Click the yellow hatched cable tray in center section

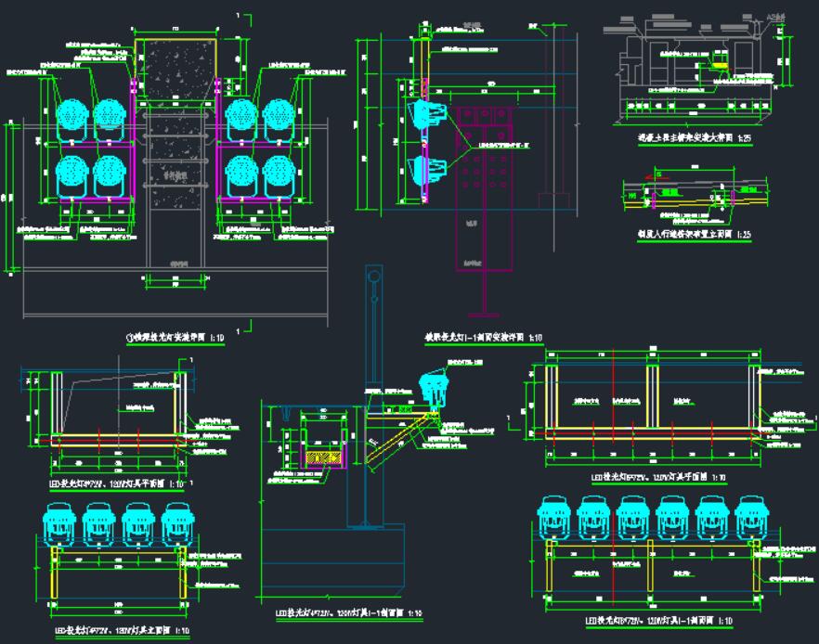[x=323, y=458]
